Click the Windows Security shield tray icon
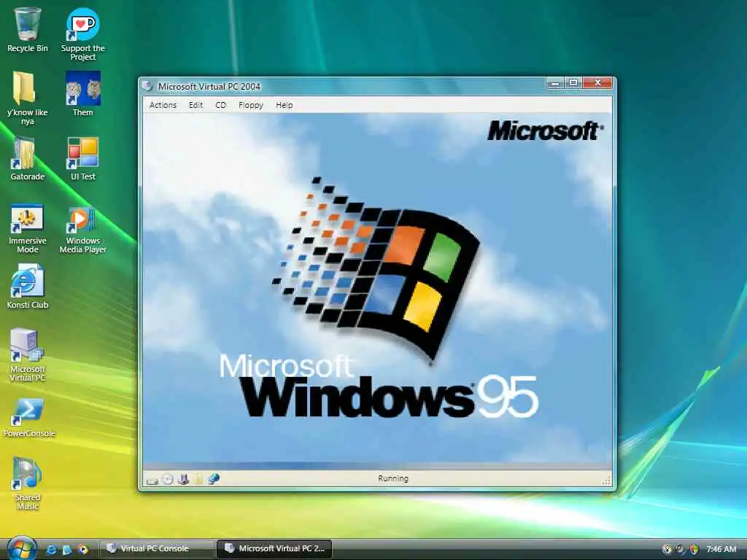The height and width of the screenshot is (560, 747). (x=694, y=549)
